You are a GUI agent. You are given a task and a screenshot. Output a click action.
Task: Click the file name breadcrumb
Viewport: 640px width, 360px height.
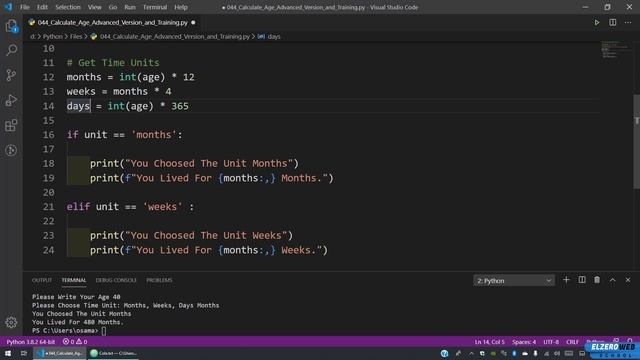point(175,37)
